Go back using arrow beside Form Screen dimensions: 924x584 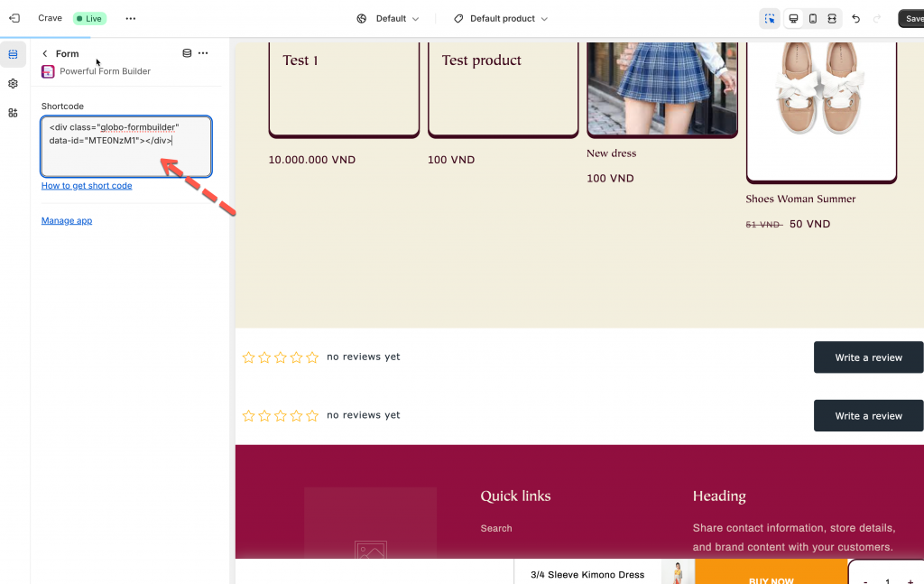[45, 54]
